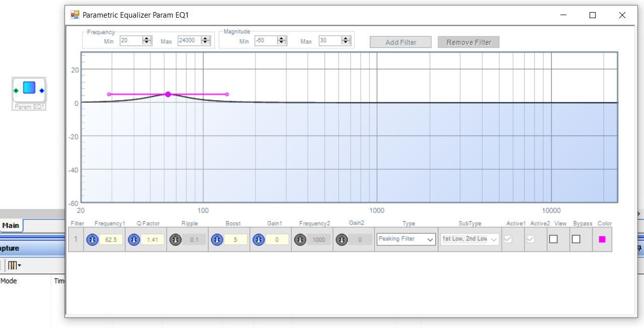Select the Param EQ1 block in schematic
The image size is (644, 328).
(29, 91)
